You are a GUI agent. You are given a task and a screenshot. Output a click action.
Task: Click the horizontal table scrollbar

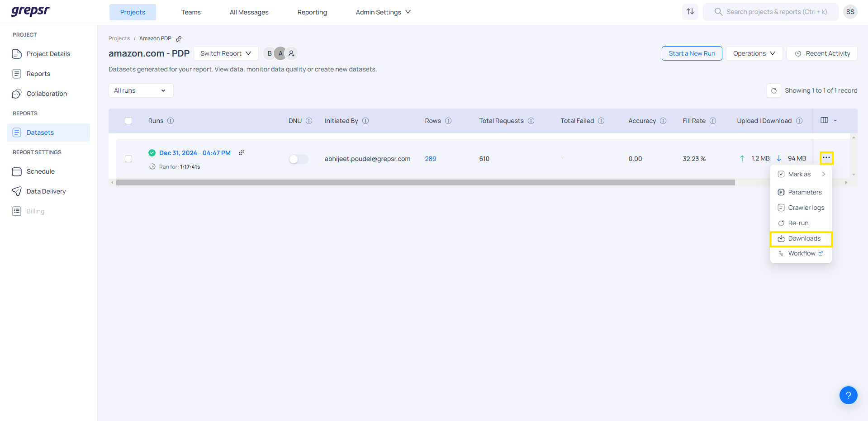pos(425,183)
